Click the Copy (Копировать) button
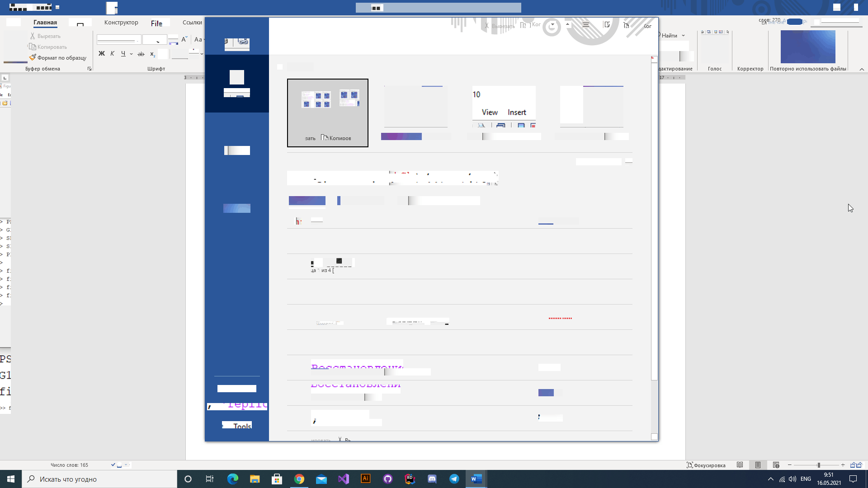Screen dimensions: 868x488 (48, 47)
